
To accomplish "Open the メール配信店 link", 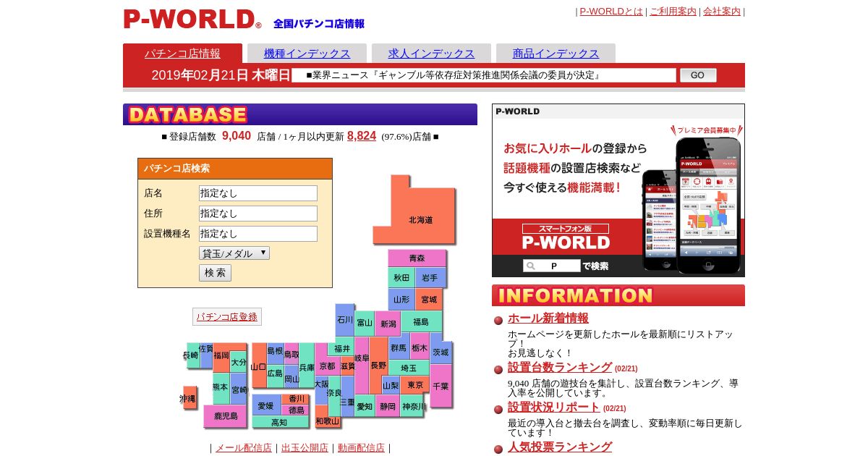I will (244, 447).
